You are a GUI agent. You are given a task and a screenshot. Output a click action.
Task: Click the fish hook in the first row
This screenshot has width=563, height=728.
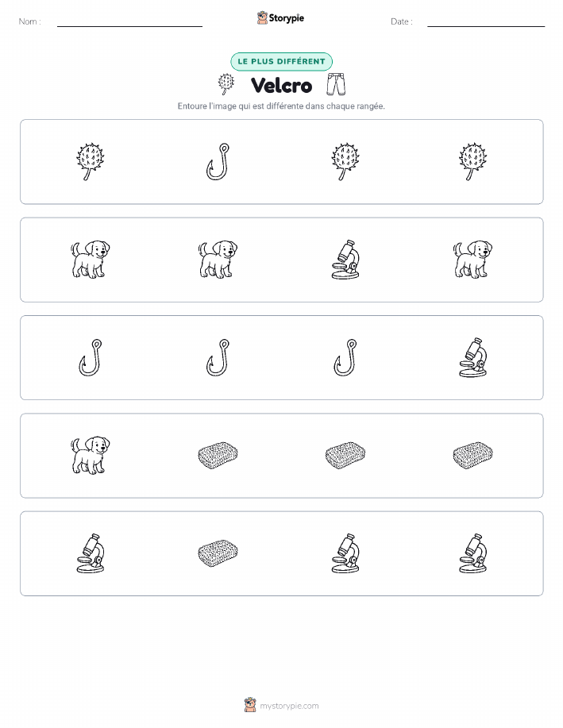[218, 162]
